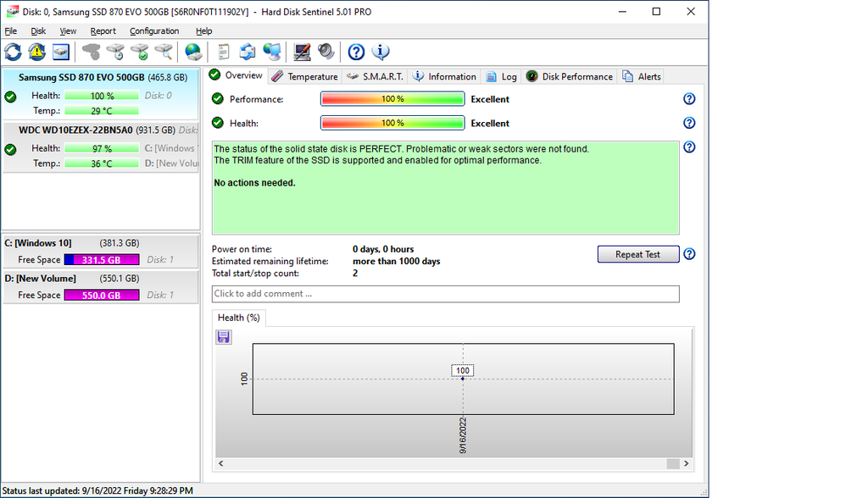
Task: Open the Help menu
Action: point(203,31)
